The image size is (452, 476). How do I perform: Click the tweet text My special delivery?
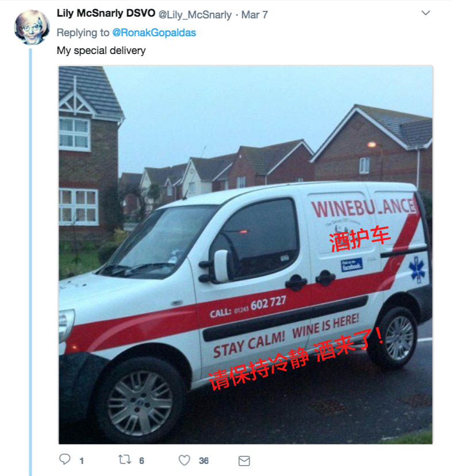[x=101, y=51]
